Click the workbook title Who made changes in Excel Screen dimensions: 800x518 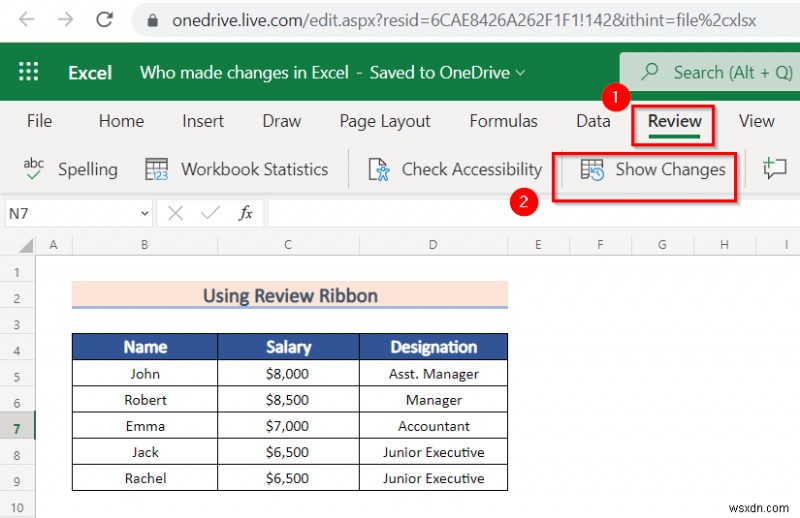pyautogui.click(x=244, y=72)
